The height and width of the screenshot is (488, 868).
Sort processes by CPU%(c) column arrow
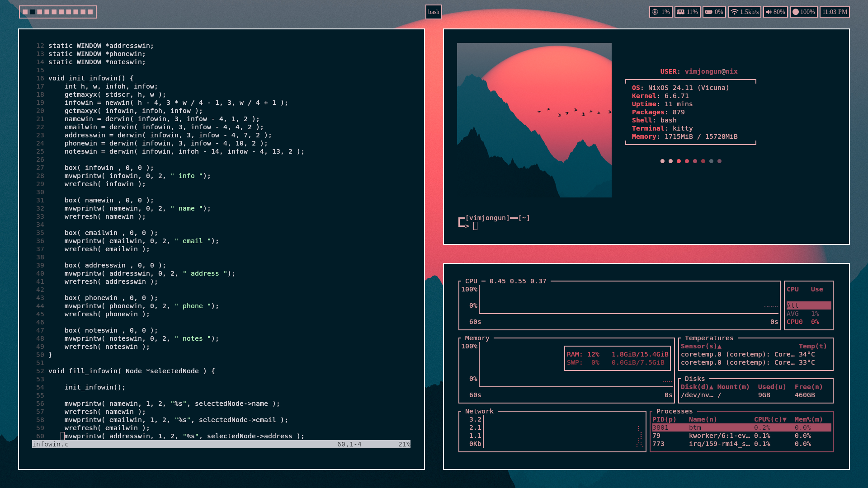click(784, 420)
